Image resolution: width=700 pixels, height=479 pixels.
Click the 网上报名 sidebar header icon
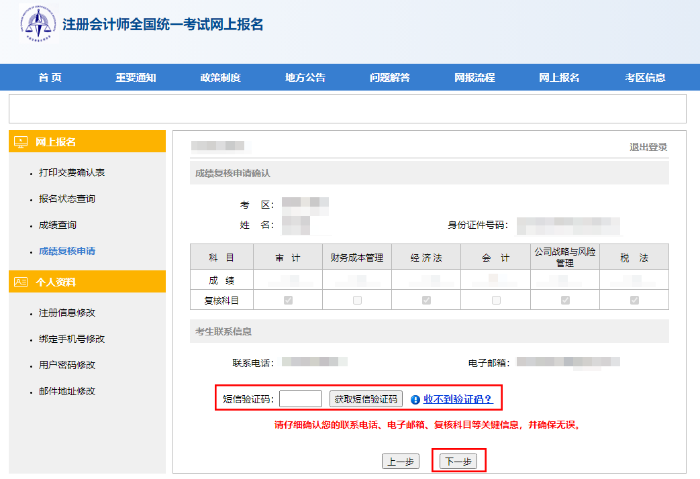click(21, 142)
